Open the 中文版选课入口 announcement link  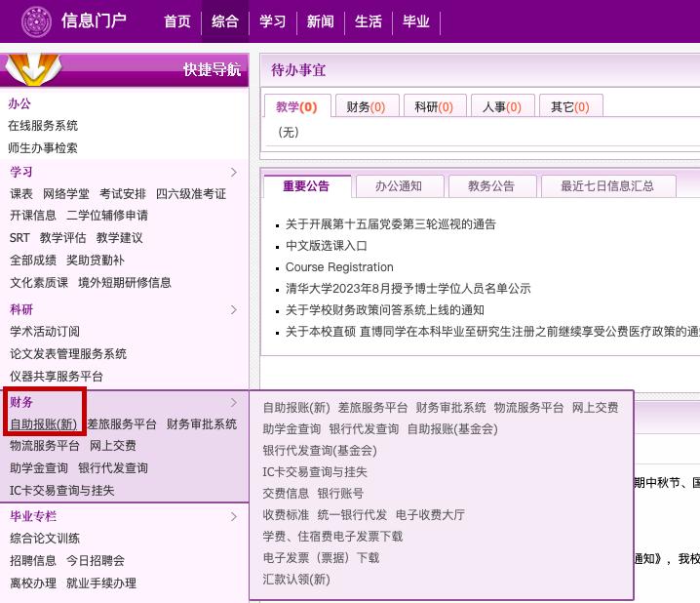click(327, 246)
